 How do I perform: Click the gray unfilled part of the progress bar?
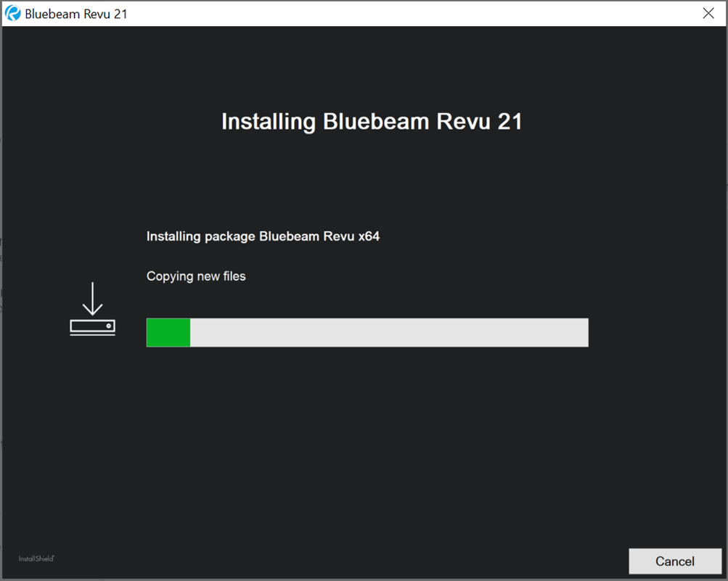(388, 332)
